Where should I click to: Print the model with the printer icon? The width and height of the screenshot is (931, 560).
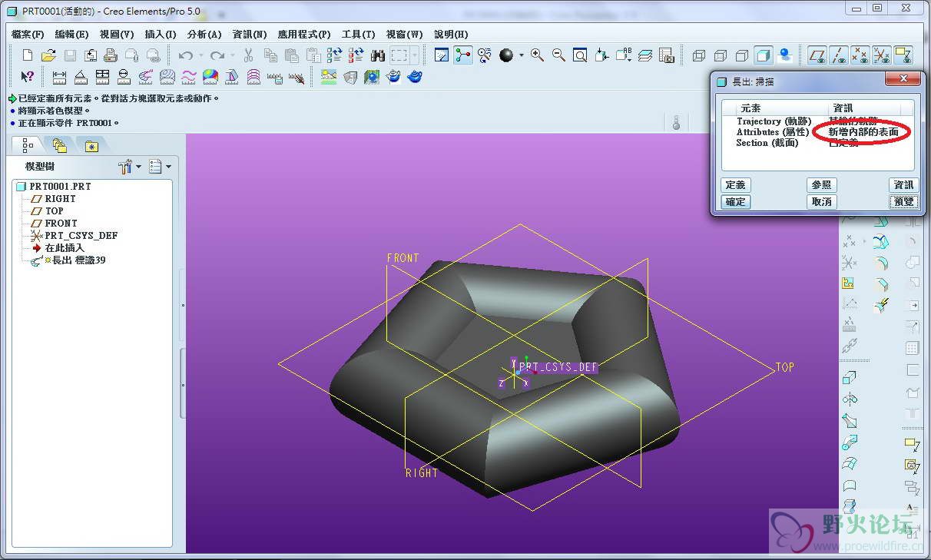(111, 55)
